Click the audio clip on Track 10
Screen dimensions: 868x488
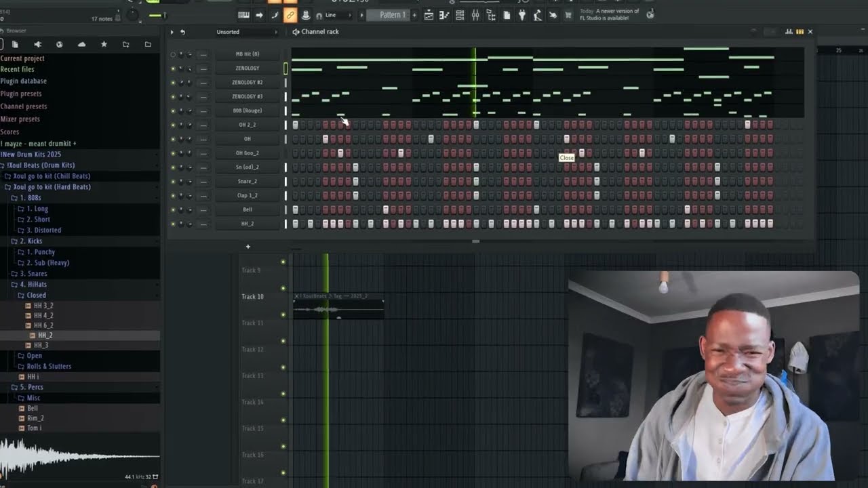click(x=338, y=306)
